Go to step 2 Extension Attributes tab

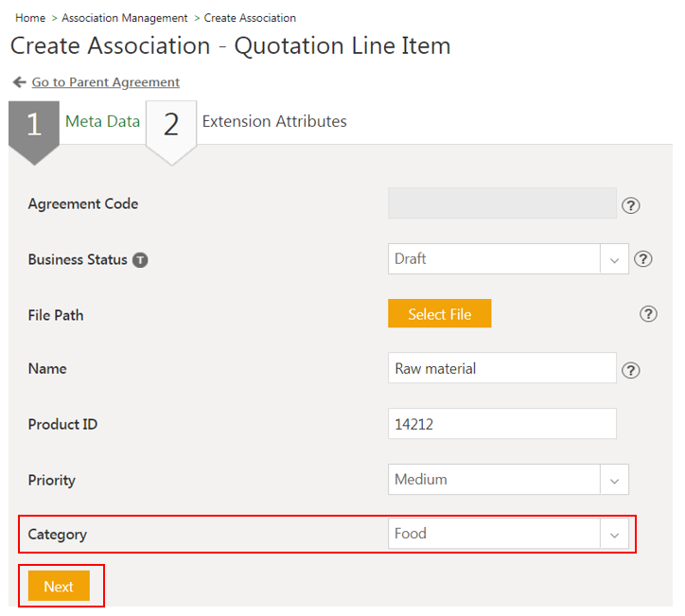click(273, 121)
